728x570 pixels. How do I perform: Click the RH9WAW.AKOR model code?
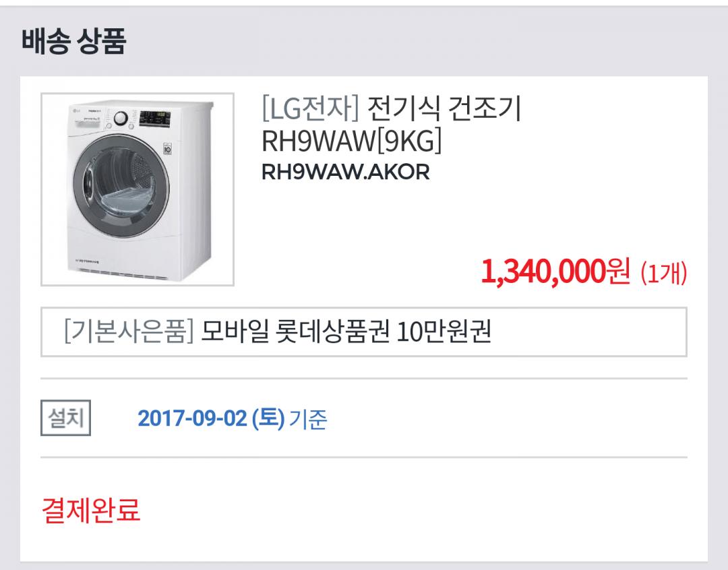(345, 172)
